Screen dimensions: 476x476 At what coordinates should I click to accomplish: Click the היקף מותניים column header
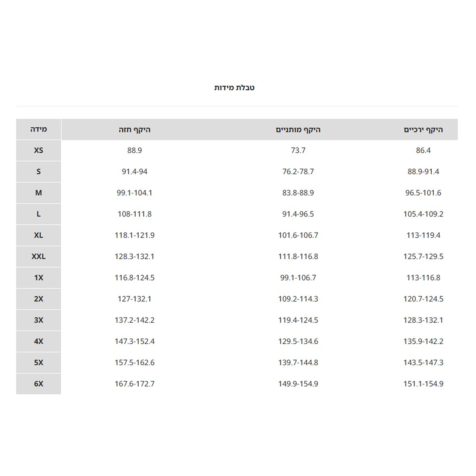[x=298, y=130]
